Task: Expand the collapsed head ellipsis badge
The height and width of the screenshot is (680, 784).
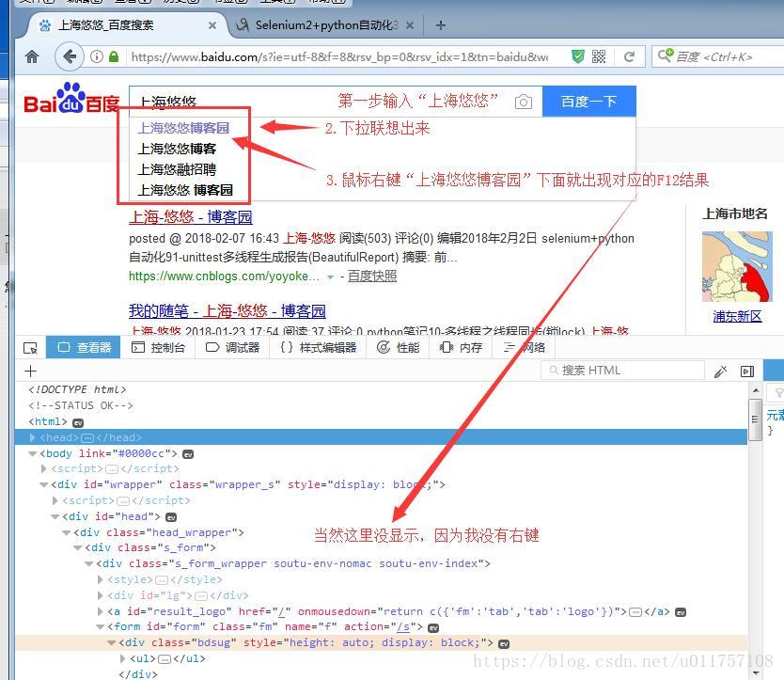Action: point(87,438)
